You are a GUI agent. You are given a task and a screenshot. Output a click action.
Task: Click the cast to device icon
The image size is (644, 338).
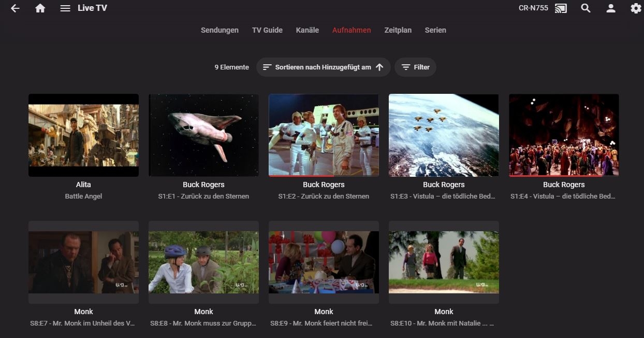pos(561,8)
